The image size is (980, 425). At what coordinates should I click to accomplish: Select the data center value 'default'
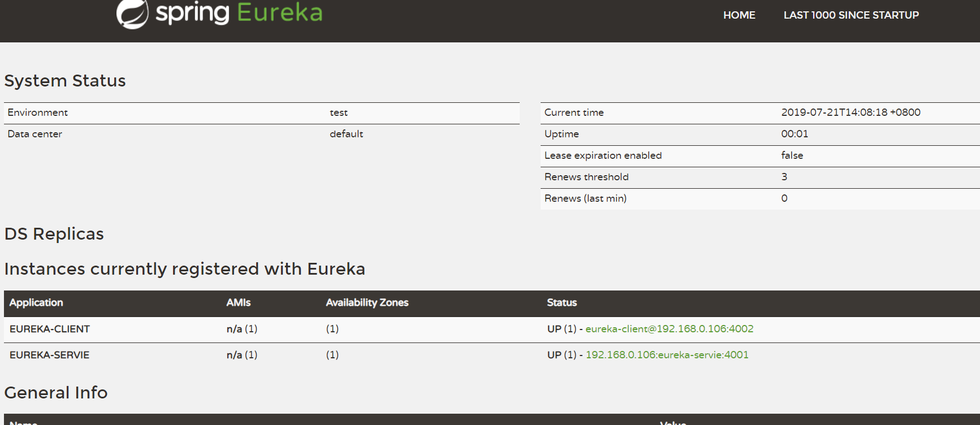pyautogui.click(x=347, y=134)
